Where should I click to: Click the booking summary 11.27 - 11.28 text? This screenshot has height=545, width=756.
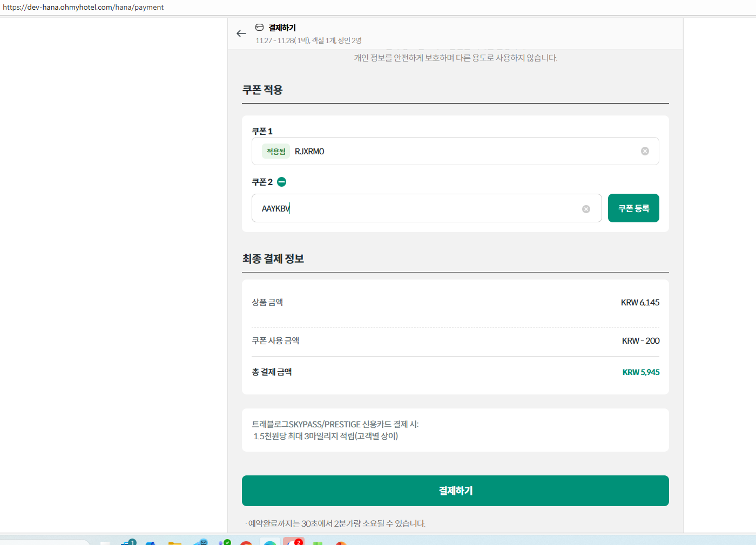coord(308,40)
